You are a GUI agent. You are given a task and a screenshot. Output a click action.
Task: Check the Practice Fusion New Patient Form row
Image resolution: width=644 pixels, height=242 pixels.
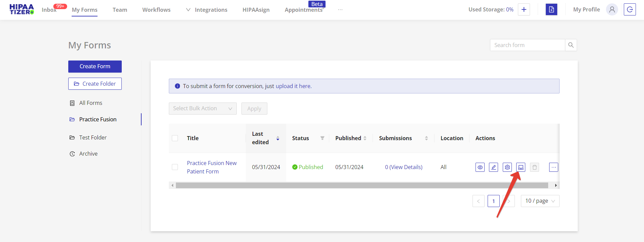[175, 167]
